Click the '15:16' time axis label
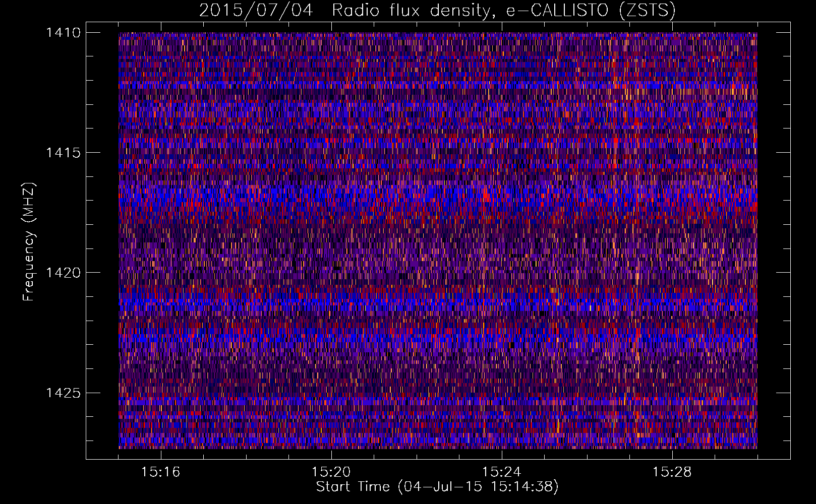Viewport: 816px width, 504px height. point(161,472)
